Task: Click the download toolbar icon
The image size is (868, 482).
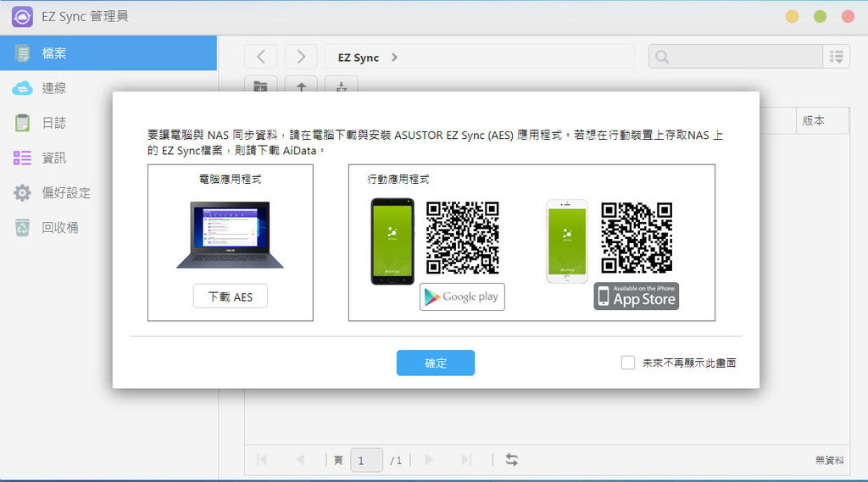Action: (x=341, y=85)
